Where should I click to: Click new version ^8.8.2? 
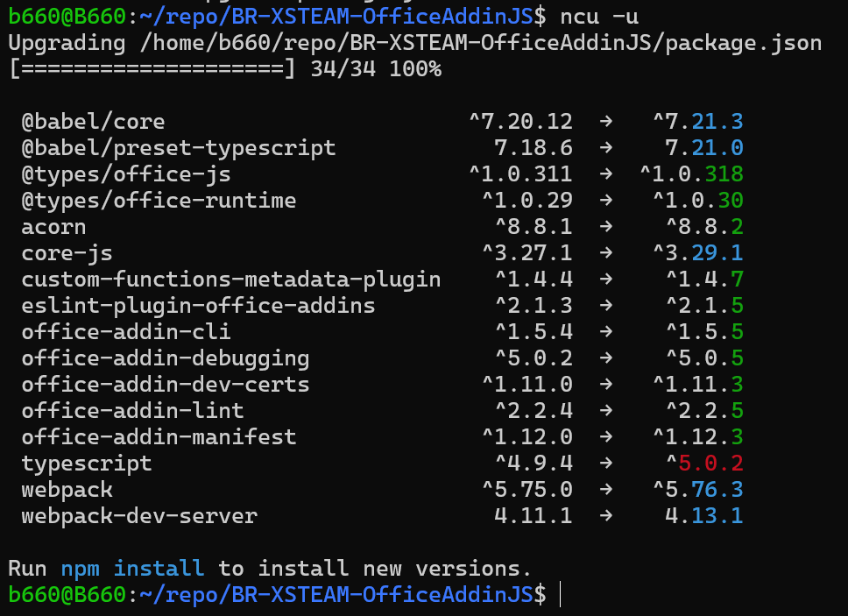pos(704,227)
